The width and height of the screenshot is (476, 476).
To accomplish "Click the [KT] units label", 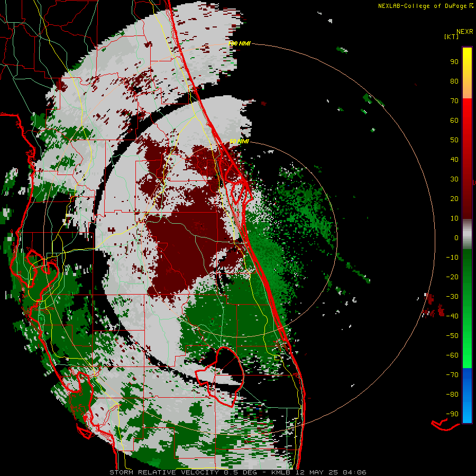I will (x=452, y=36).
